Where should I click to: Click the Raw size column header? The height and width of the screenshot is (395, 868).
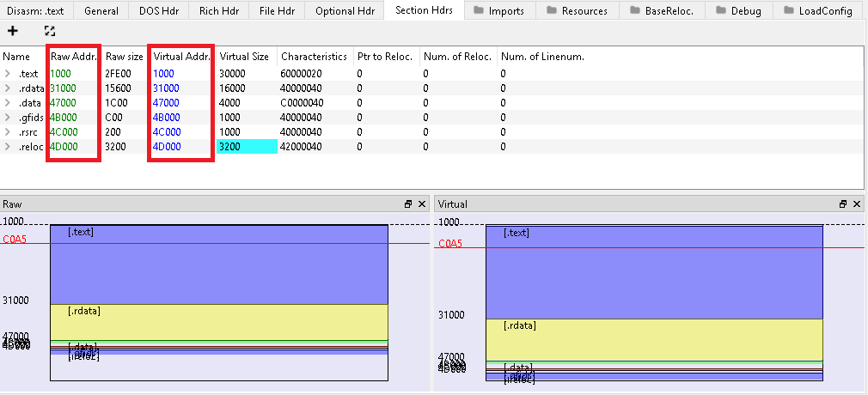coord(125,57)
